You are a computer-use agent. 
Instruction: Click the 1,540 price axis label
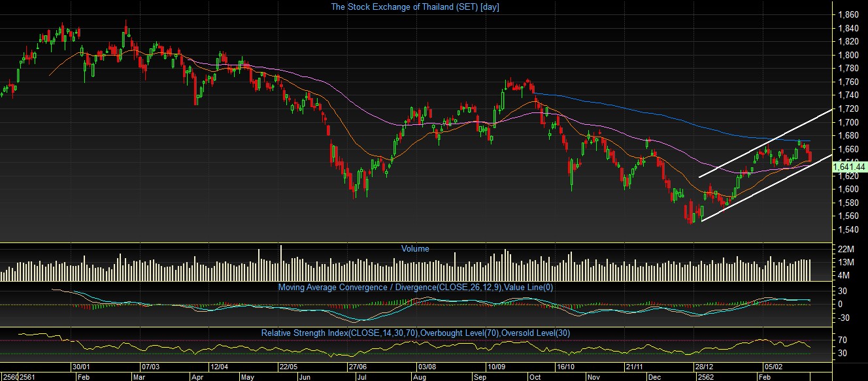[848, 229]
